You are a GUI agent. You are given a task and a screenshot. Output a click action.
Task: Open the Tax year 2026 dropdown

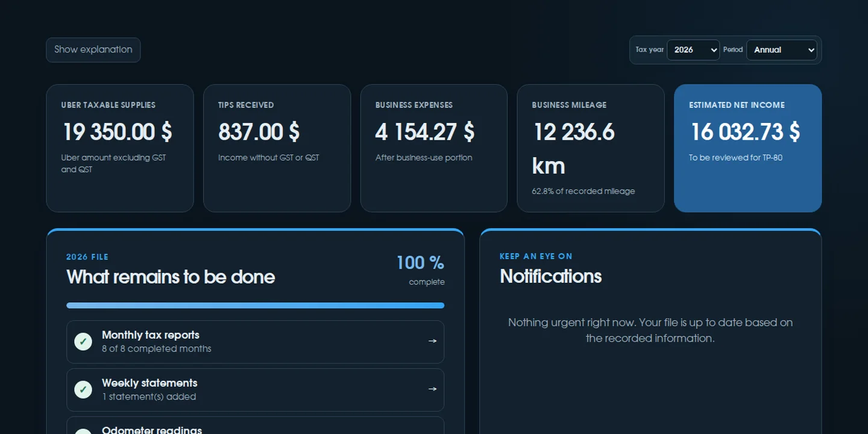tap(693, 50)
